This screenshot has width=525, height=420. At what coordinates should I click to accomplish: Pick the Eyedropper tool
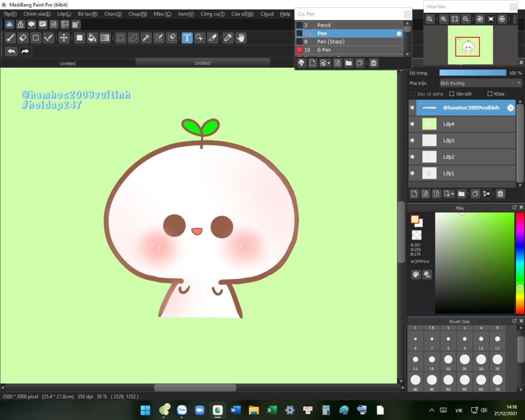click(228, 38)
